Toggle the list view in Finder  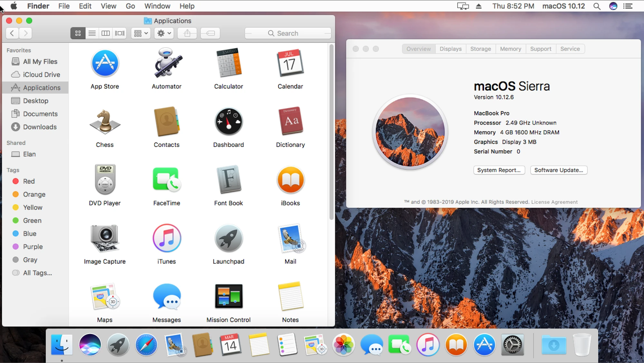point(91,33)
